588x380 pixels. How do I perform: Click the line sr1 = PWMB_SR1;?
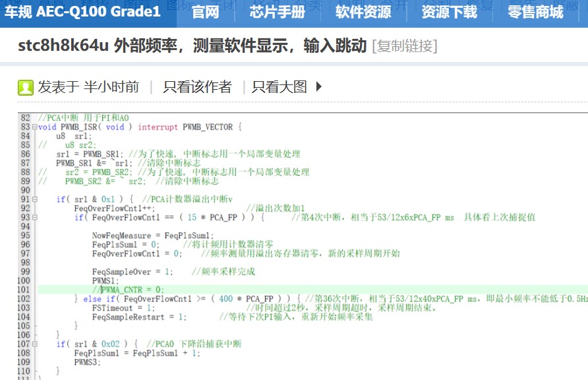click(90, 154)
